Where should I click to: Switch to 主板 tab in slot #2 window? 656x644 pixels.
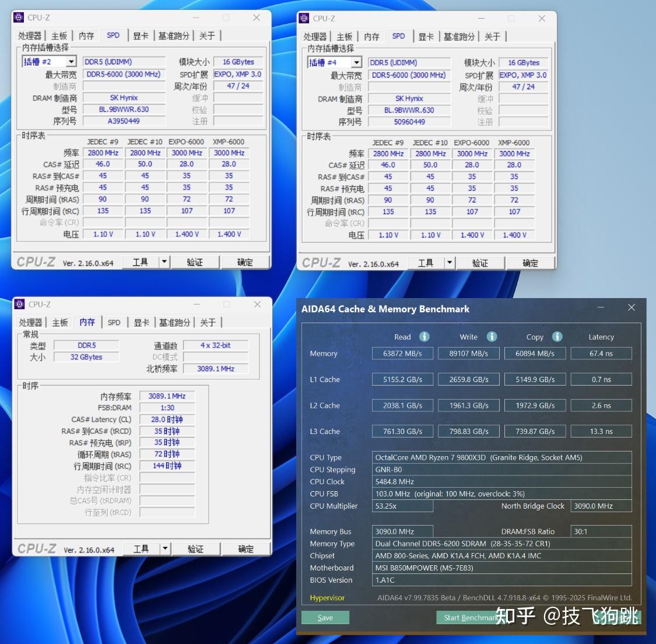59,36
